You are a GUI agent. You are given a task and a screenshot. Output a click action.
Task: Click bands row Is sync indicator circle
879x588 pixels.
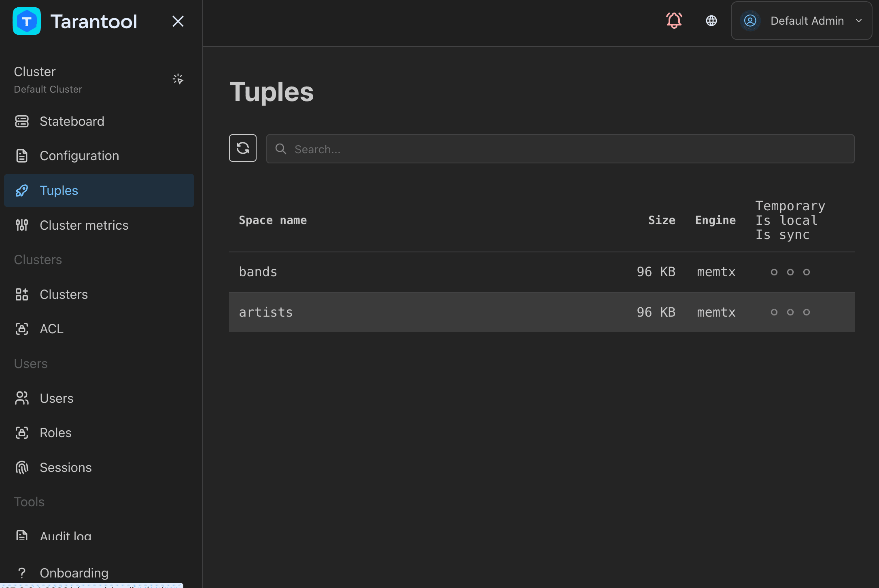pyautogui.click(x=807, y=272)
